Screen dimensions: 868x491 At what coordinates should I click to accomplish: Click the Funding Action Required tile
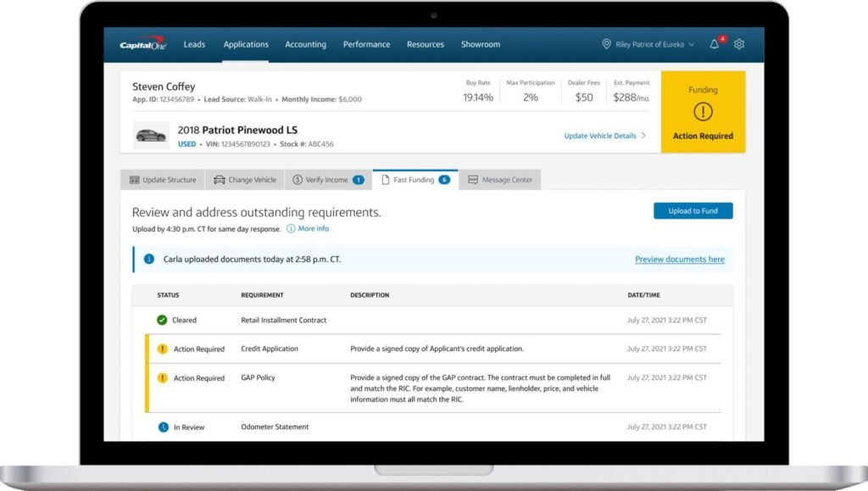pos(703,112)
